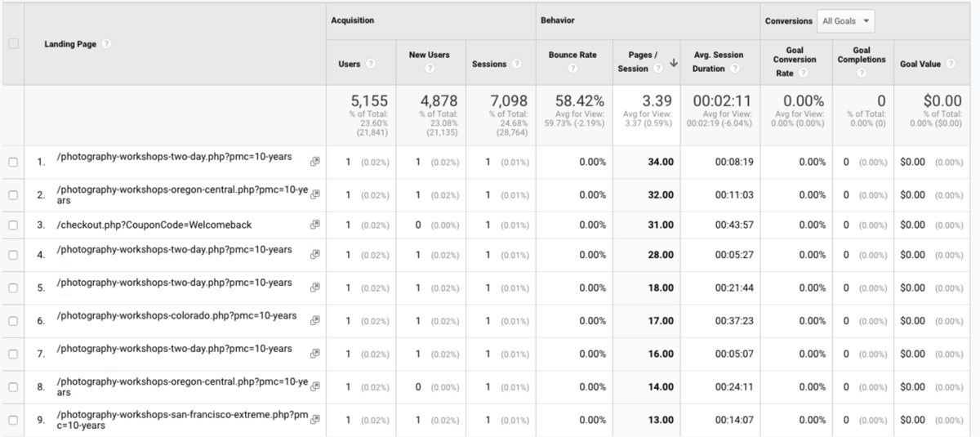Click the session duration 00:11:03
The height and width of the screenshot is (437, 980).
click(734, 194)
